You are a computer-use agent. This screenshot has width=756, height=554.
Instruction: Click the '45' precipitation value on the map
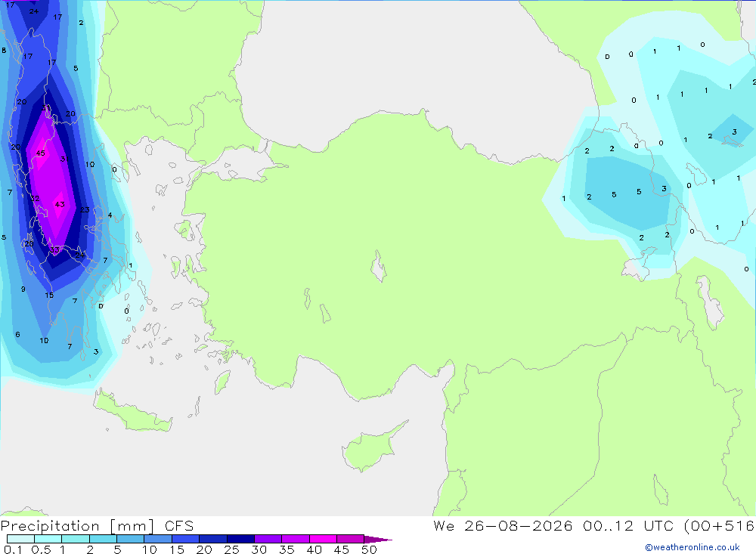click(41, 153)
